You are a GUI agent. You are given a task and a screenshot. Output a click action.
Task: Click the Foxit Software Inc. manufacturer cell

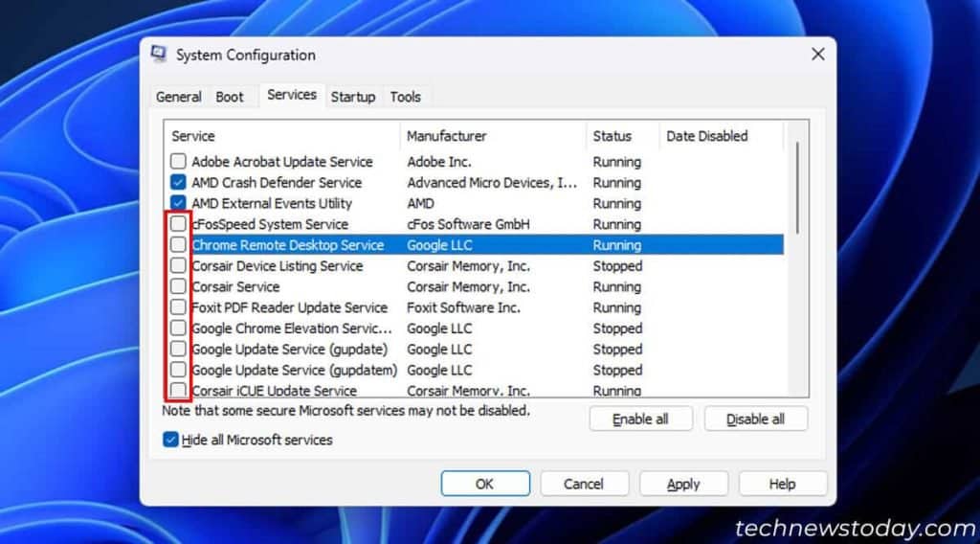(x=463, y=307)
